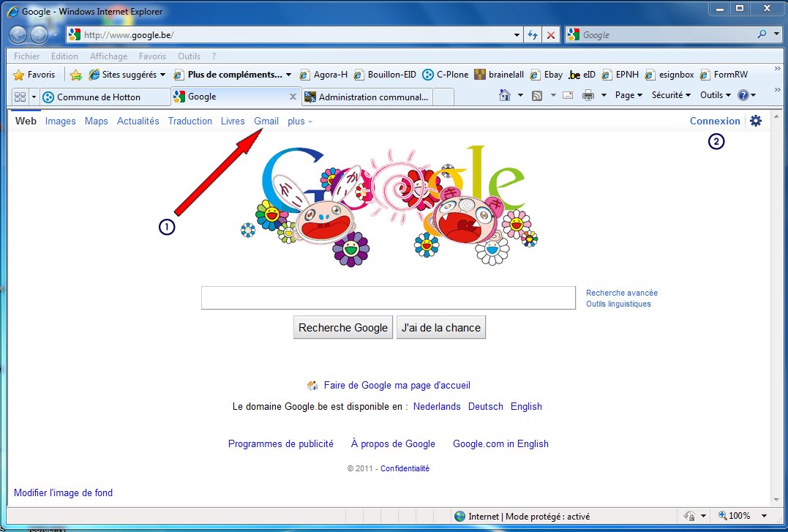The width and height of the screenshot is (788, 532).
Task: Click the house icon beside Faire de Google
Action: point(312,386)
